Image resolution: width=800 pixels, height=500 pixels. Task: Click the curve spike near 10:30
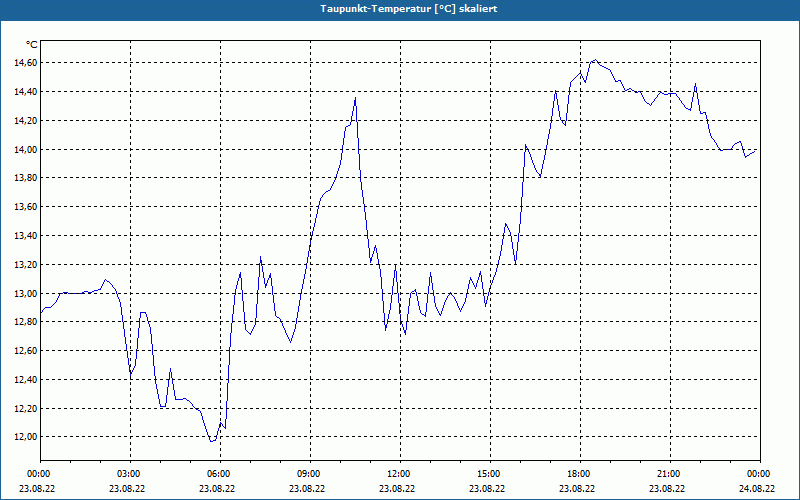(x=355, y=97)
